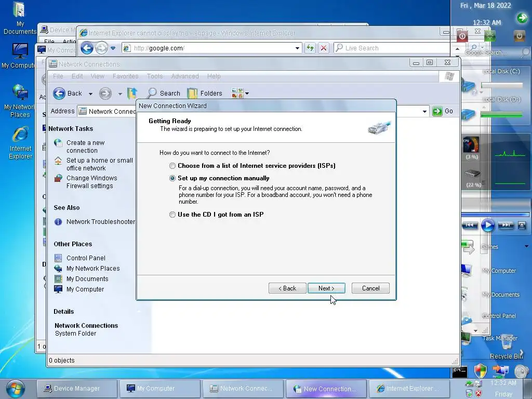The image size is (532, 399).
Task: Click 'Create a new connection' task link
Action: pyautogui.click(x=86, y=147)
